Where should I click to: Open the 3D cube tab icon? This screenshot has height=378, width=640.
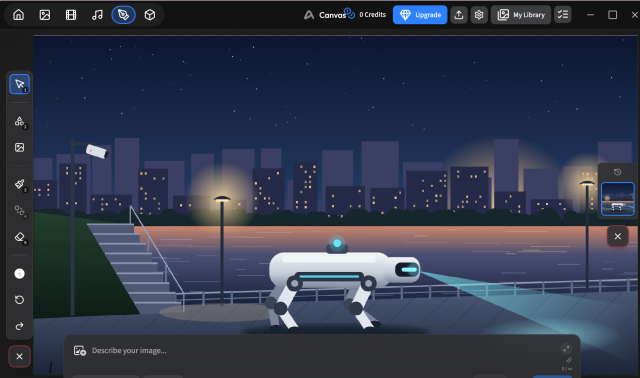[150, 15]
